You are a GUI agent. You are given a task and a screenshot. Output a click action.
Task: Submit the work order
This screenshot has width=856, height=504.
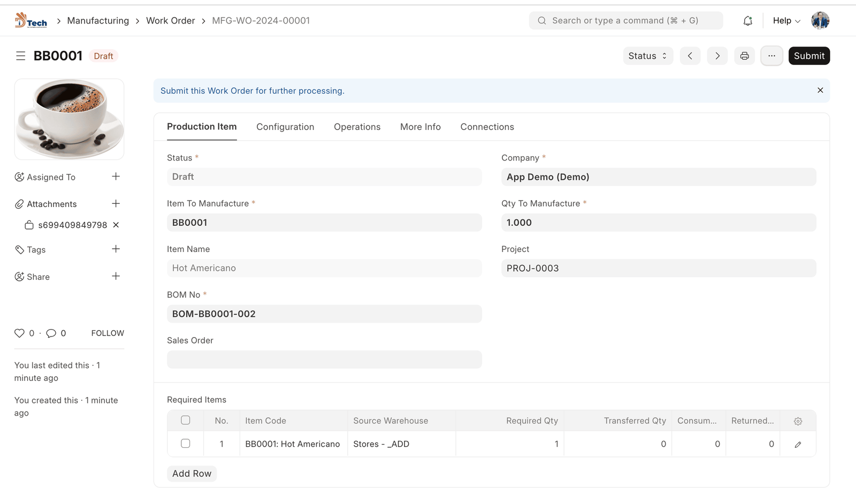(808, 56)
